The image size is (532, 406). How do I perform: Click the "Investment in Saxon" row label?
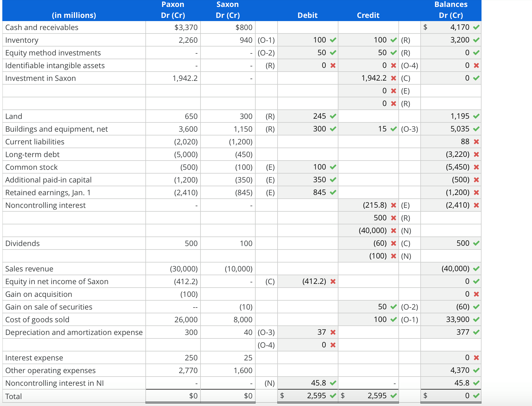[41, 78]
